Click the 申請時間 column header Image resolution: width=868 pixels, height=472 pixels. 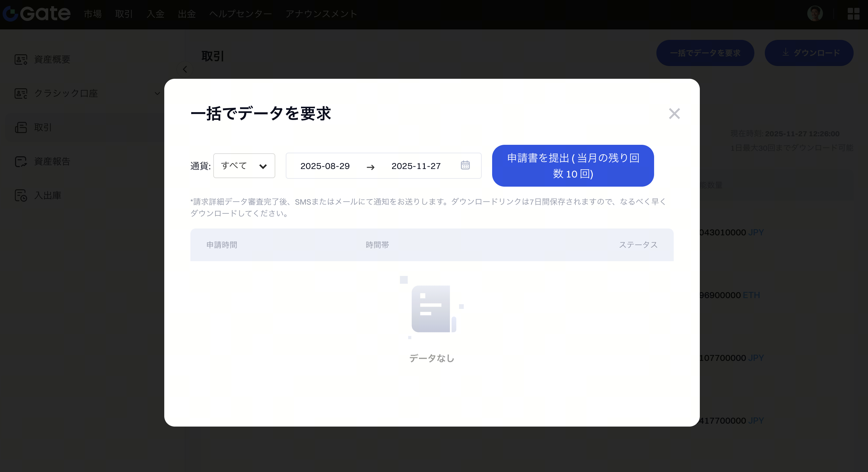[x=222, y=245]
